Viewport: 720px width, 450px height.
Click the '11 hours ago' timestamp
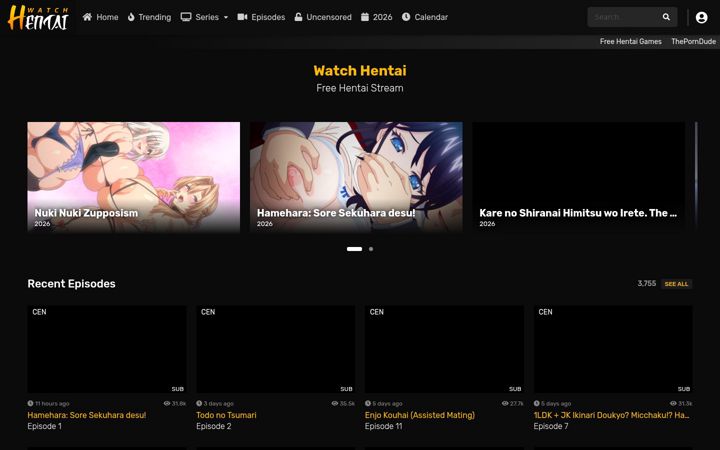tap(52, 404)
